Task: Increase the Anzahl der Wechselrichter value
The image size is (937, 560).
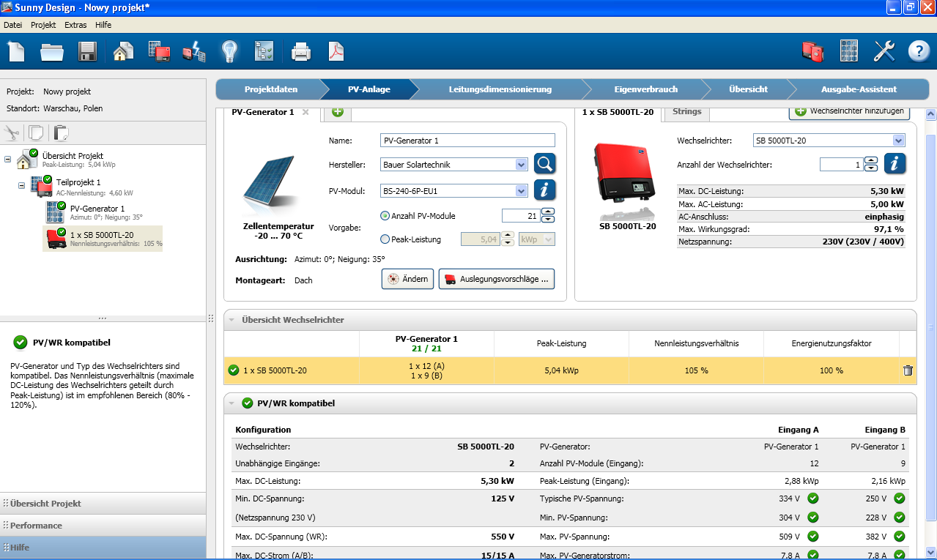Action: click(871, 161)
